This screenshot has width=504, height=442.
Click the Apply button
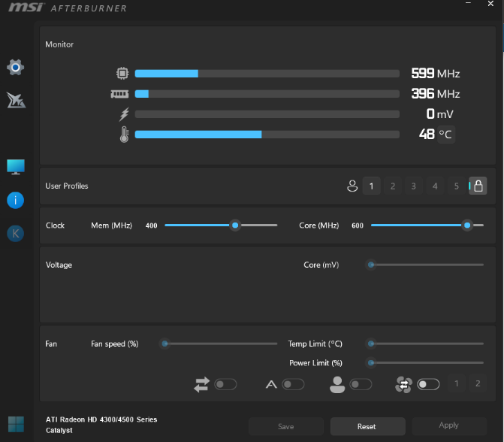click(449, 426)
